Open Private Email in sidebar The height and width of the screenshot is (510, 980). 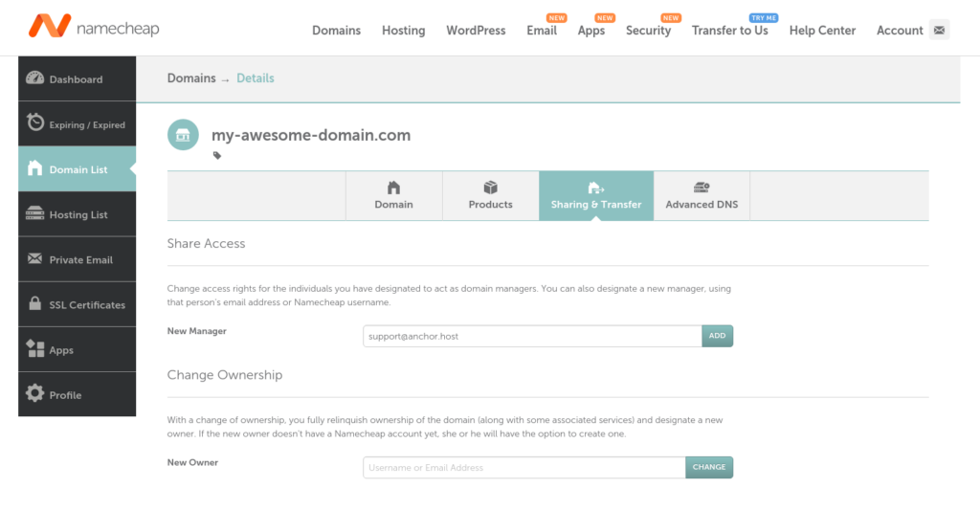point(77,258)
